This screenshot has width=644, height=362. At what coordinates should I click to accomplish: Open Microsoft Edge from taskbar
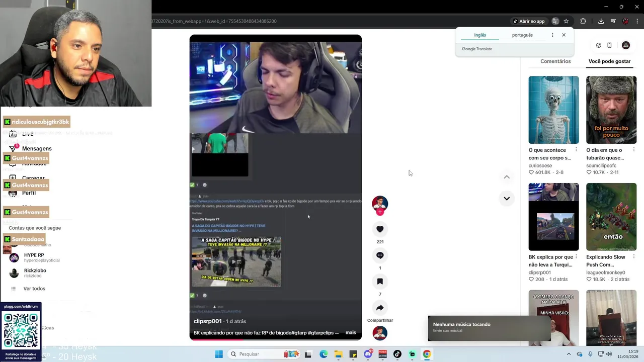pyautogui.click(x=324, y=354)
